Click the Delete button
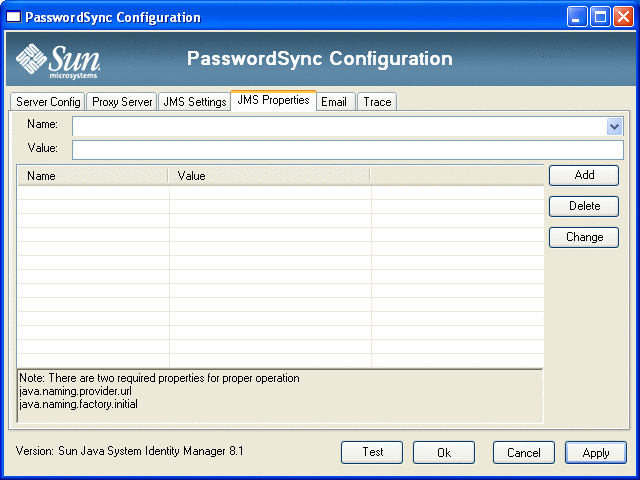Screen dimensions: 640x480 [x=584, y=206]
